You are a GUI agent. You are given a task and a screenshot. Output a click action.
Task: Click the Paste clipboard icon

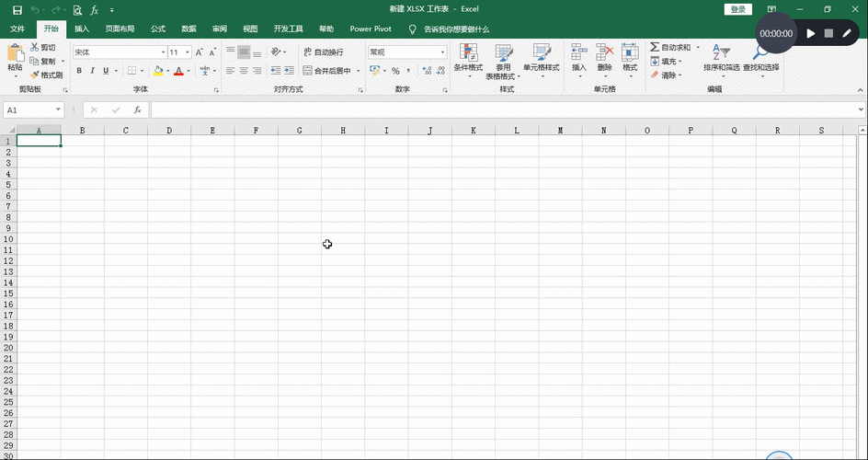tap(15, 53)
